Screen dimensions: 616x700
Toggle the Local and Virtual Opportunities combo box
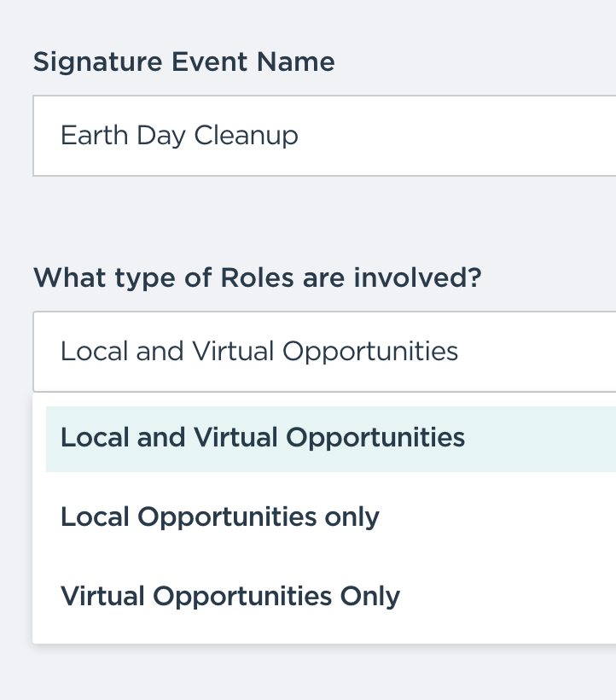click(x=325, y=352)
